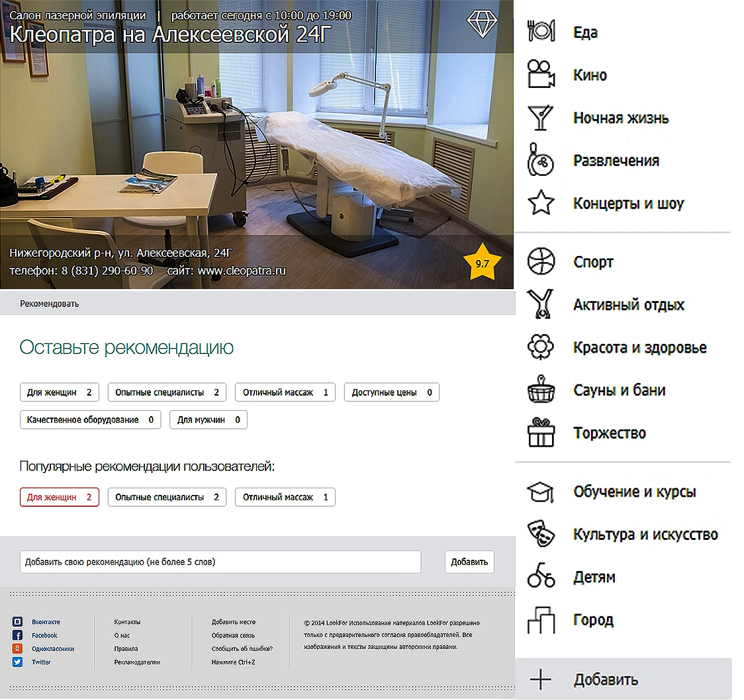Open the Сообщить об ошибке? footer link

(x=242, y=648)
